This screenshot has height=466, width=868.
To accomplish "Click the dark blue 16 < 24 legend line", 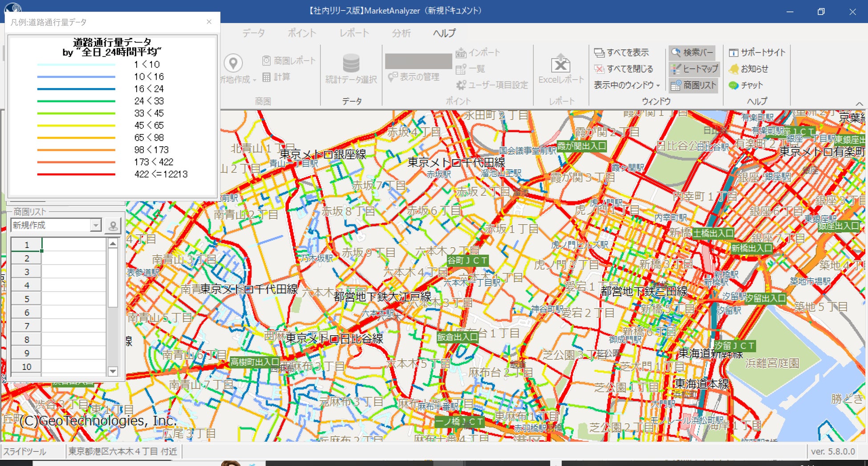I will [x=76, y=89].
